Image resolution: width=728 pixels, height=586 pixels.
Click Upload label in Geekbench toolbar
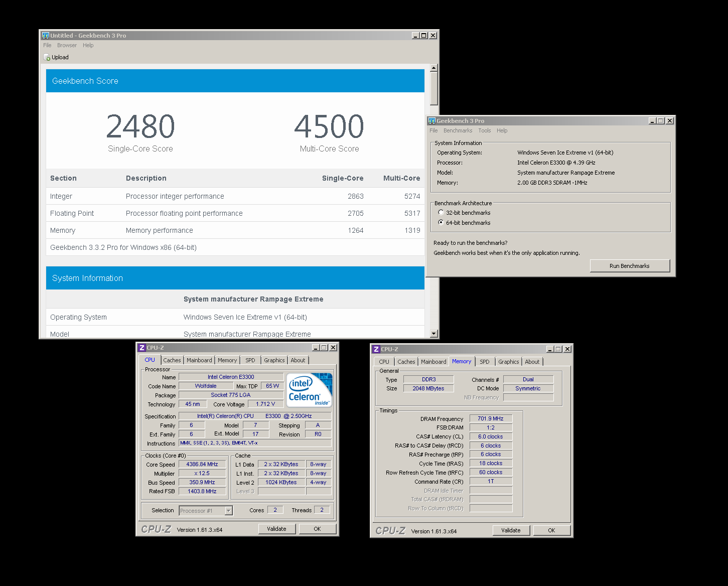coord(60,57)
